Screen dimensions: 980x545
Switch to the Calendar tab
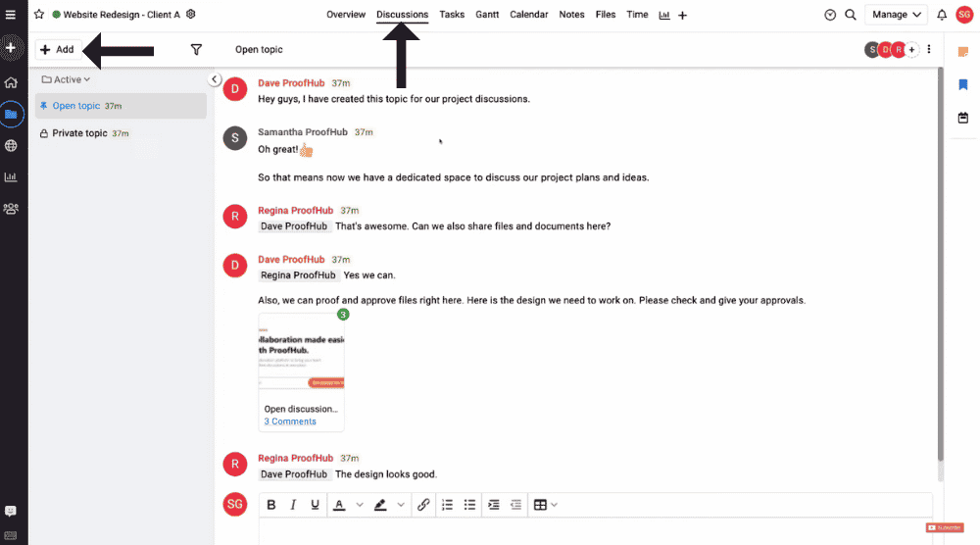(x=529, y=15)
